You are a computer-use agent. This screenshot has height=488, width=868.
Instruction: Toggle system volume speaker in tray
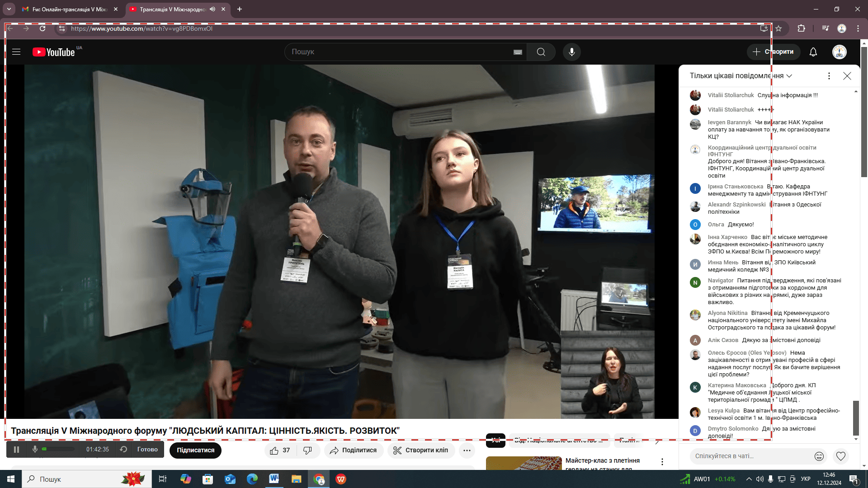(760, 479)
